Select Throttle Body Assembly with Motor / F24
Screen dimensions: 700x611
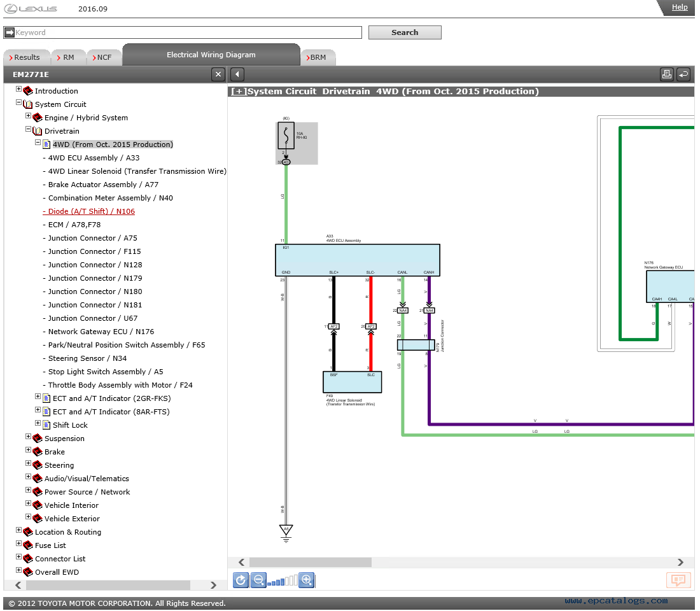120,385
